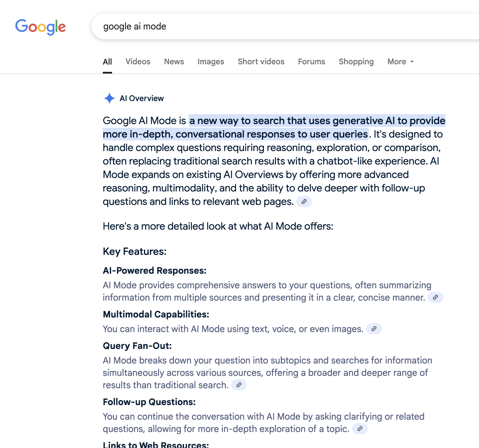This screenshot has height=448, width=479.
Task: Click the AI Overview heading label
Action: click(142, 98)
